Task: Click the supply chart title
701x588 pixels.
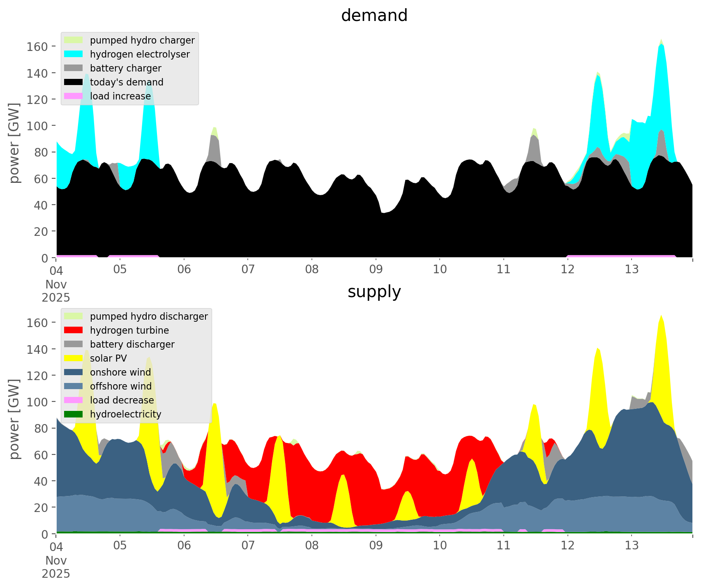Action: coord(374,292)
